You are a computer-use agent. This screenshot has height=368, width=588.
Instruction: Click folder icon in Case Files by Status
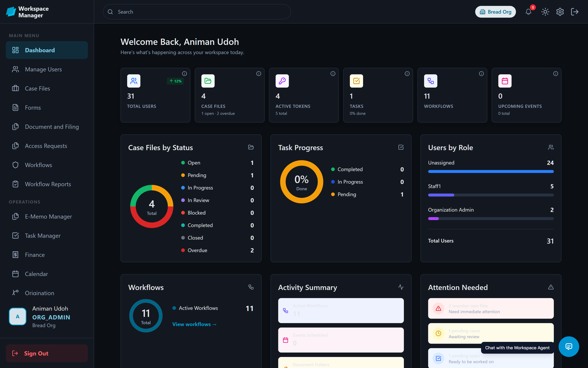(251, 147)
